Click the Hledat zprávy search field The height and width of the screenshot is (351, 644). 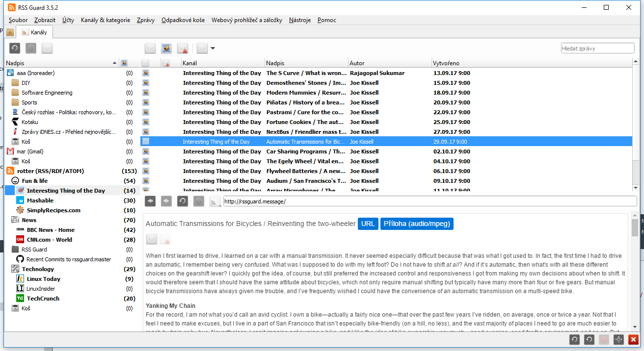tap(598, 48)
